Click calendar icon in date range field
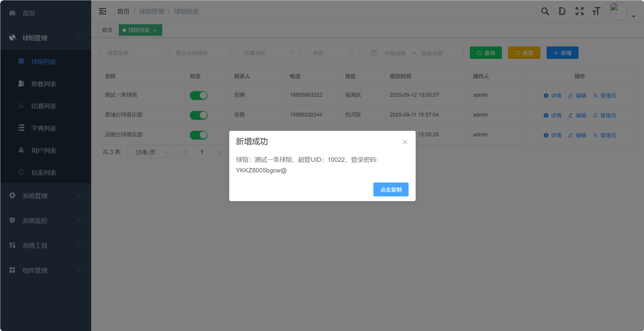Viewport: 644px width, 331px height. click(x=373, y=53)
